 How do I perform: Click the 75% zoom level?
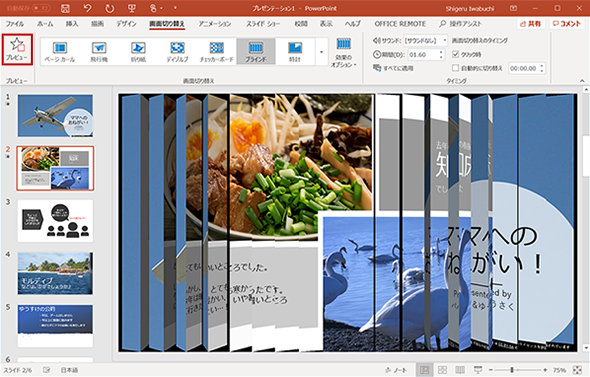pos(560,370)
